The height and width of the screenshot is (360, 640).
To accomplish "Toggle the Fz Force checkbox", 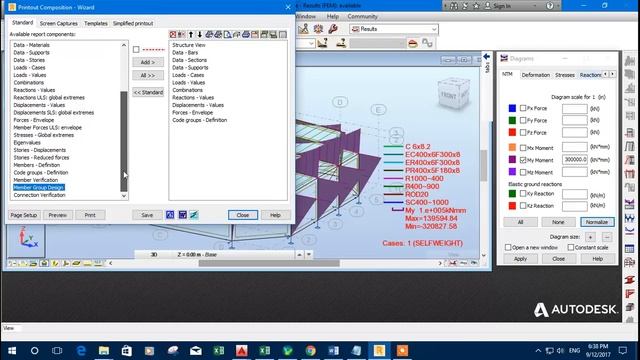I will (x=523, y=133).
